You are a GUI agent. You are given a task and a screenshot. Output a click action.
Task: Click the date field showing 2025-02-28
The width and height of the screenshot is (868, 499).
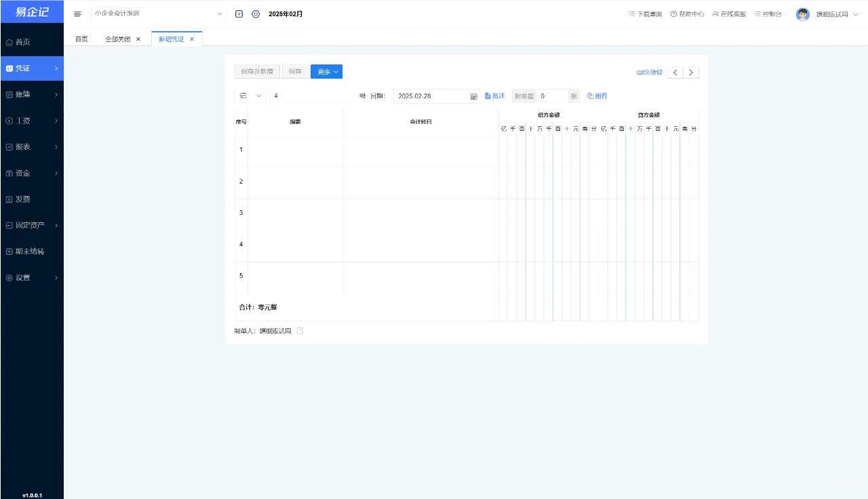point(437,96)
